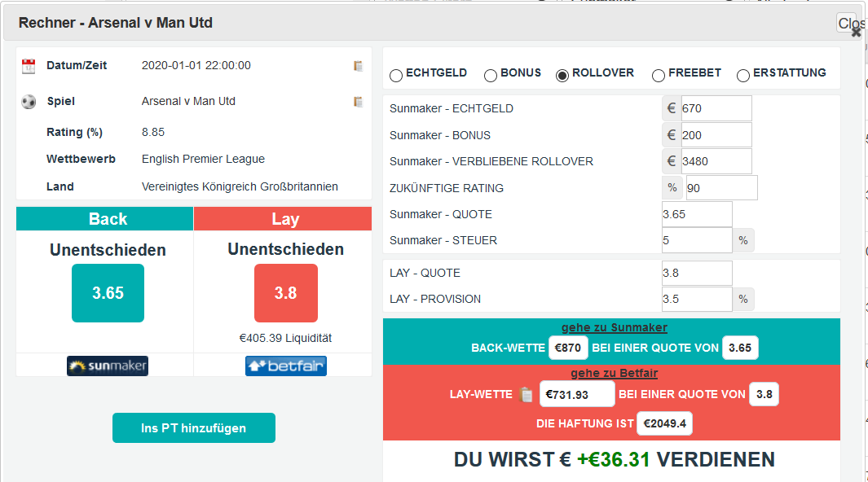The height and width of the screenshot is (482, 868).
Task: Edit the LAY - QUOTE field
Action: click(x=697, y=273)
